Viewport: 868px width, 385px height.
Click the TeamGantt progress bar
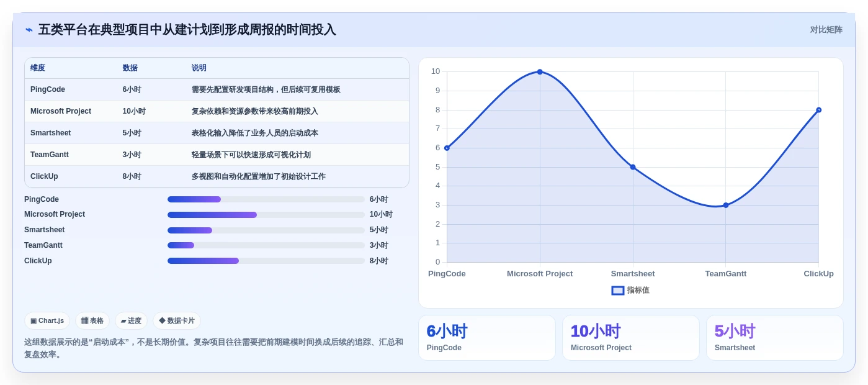(266, 245)
